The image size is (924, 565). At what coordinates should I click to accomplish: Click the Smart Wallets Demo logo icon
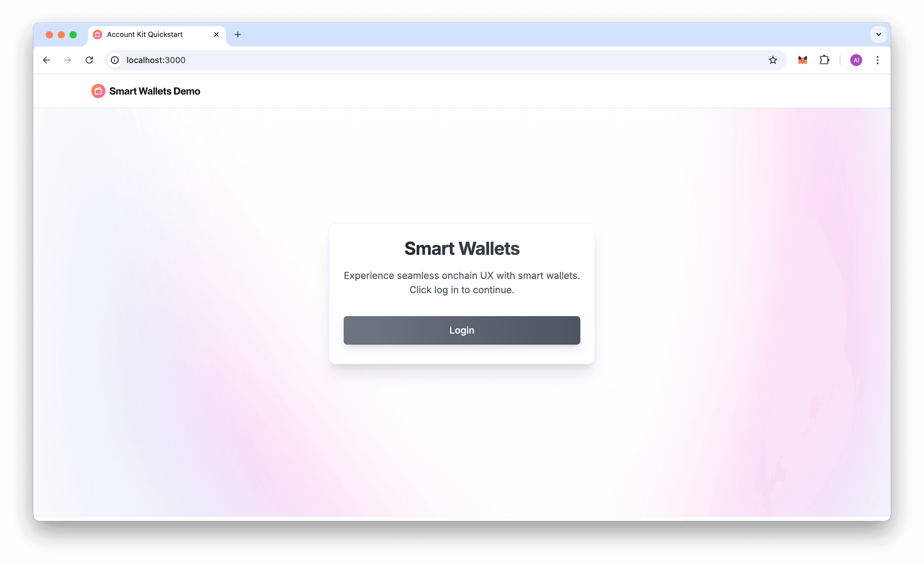(x=98, y=91)
